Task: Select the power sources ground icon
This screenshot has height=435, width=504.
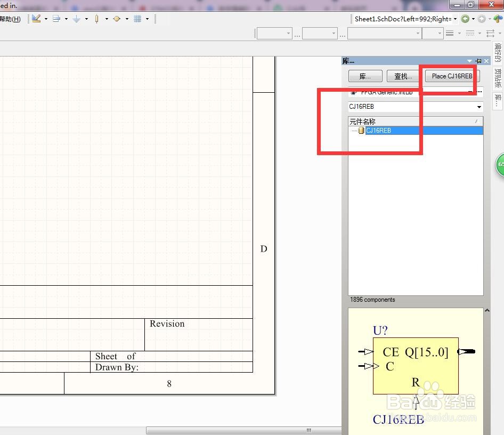Action: 77,19
